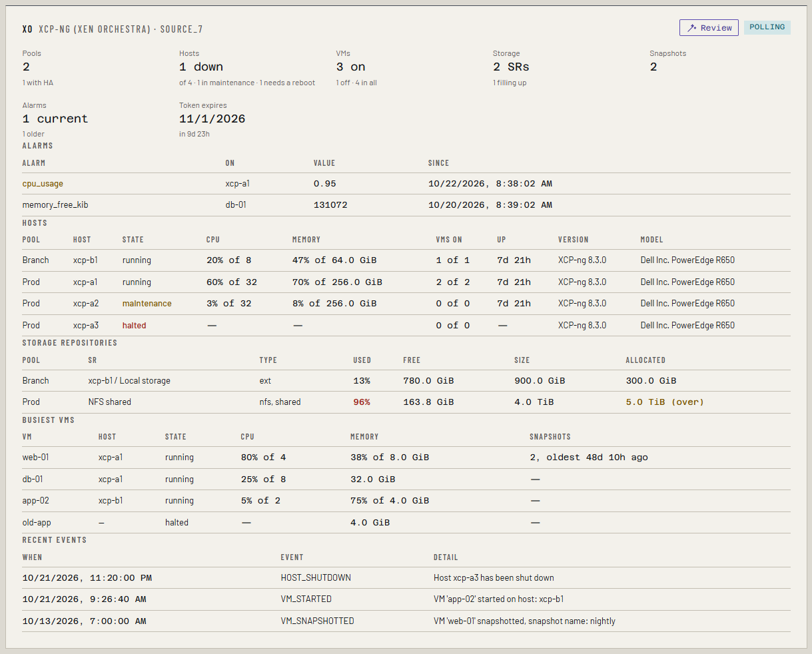
Task: Click the 96% used value
Action: tap(362, 402)
